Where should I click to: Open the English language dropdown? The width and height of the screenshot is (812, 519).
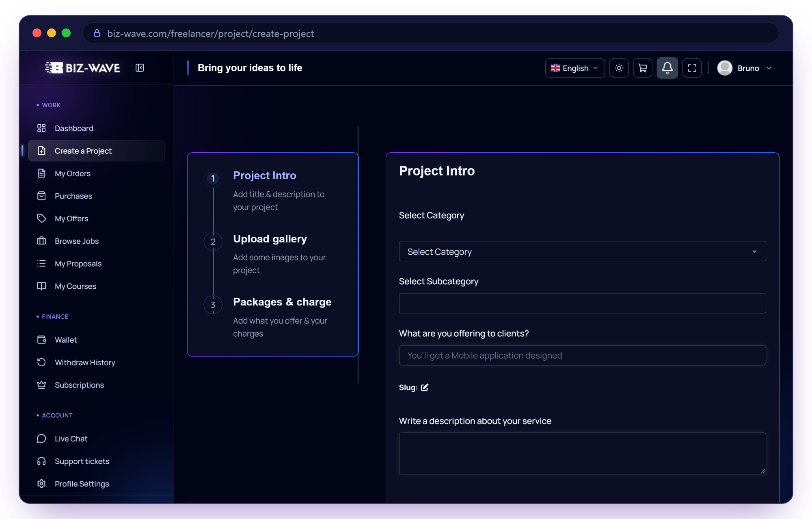574,68
